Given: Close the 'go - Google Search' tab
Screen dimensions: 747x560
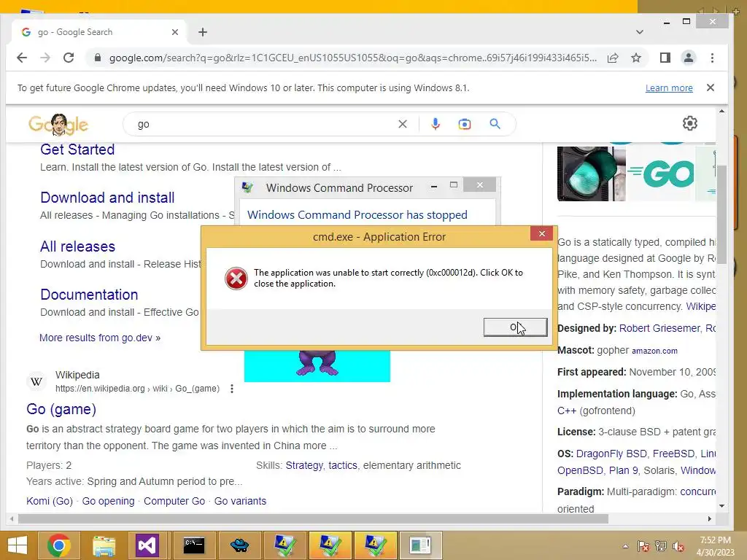Looking at the screenshot, I should (x=175, y=32).
